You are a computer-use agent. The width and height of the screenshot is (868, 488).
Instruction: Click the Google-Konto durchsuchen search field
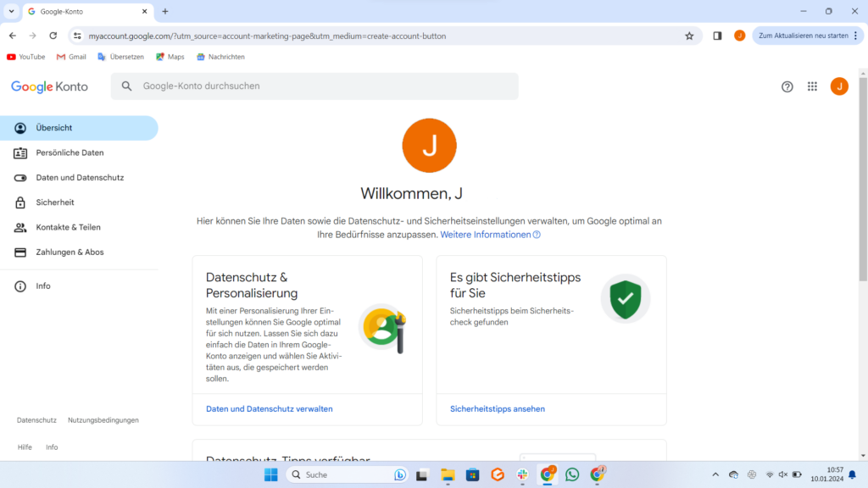pos(322,86)
